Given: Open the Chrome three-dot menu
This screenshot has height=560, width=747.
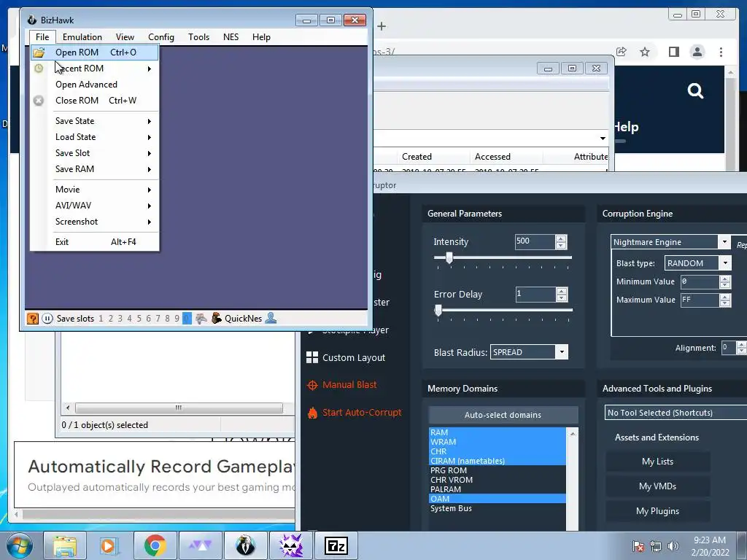Looking at the screenshot, I should pos(721,52).
